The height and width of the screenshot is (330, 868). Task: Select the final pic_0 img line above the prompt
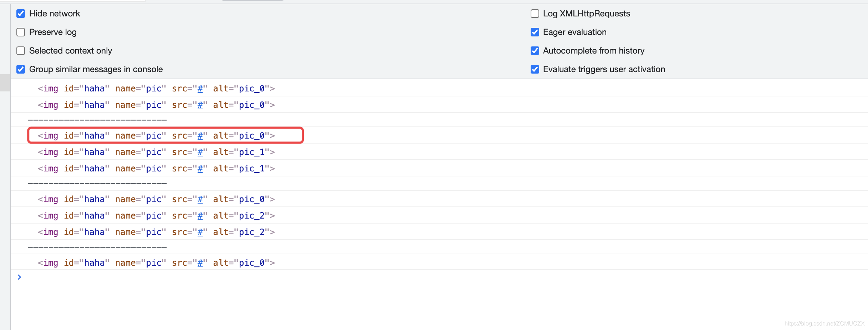pos(156,263)
